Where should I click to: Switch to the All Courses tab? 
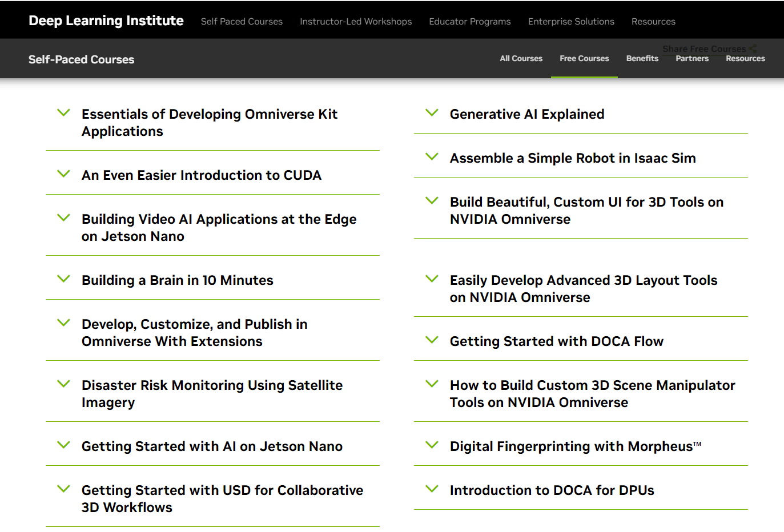(x=521, y=58)
